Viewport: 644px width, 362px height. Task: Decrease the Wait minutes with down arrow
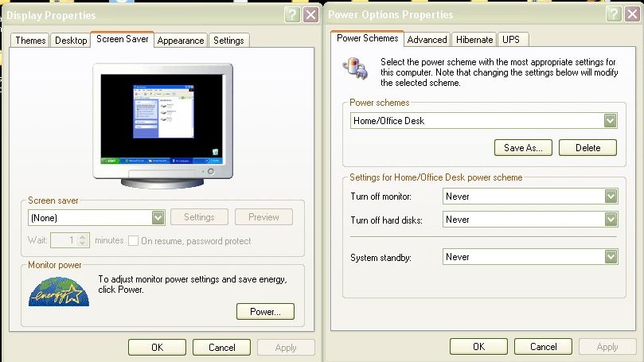tap(83, 243)
